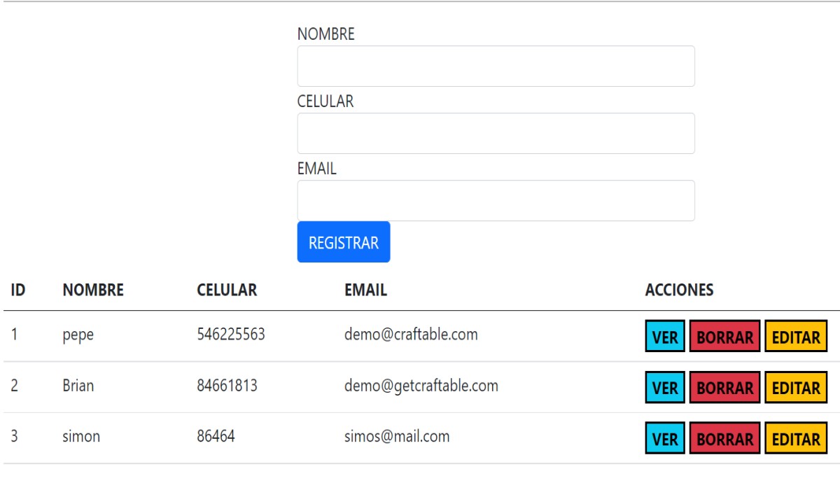Click the NOMBRE input field
This screenshot has width=840, height=504.
(496, 66)
